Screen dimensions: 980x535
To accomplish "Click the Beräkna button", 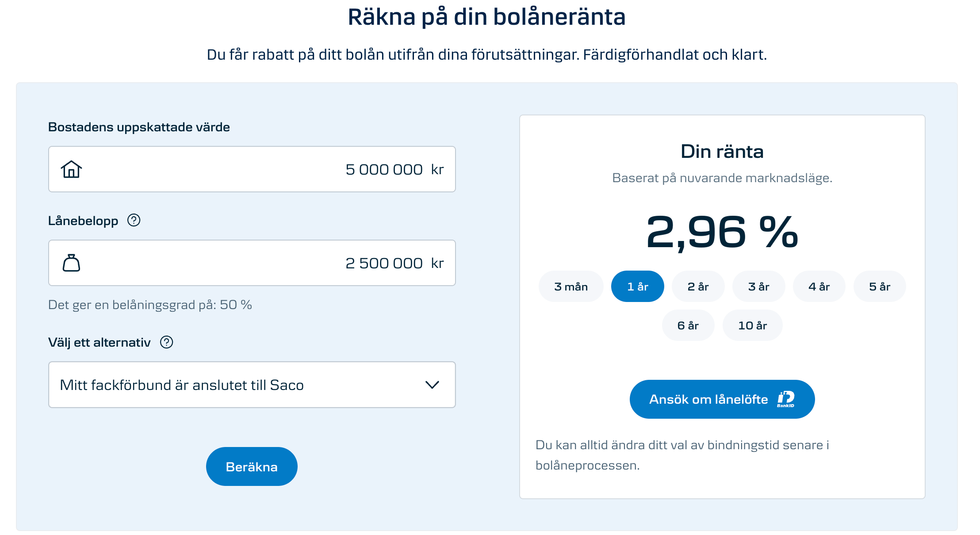I will (x=252, y=466).
